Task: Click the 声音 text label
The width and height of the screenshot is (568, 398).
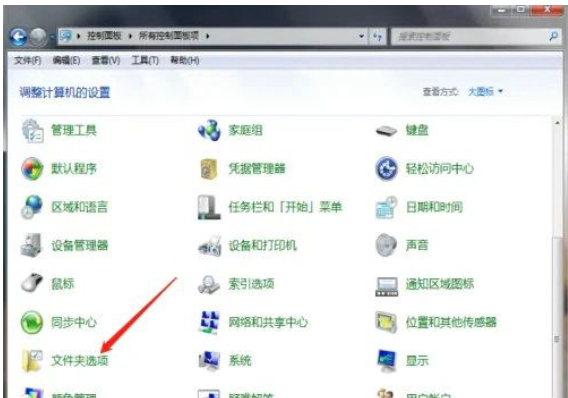Action: (417, 246)
